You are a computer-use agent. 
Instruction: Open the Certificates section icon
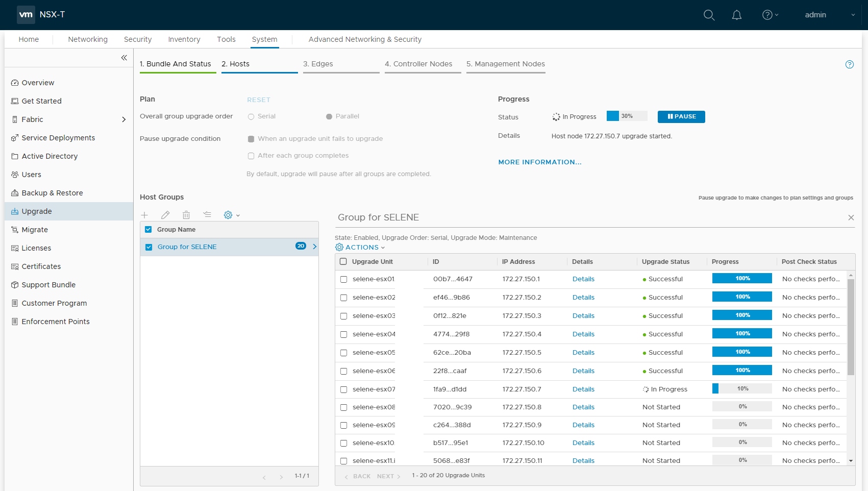(x=15, y=266)
